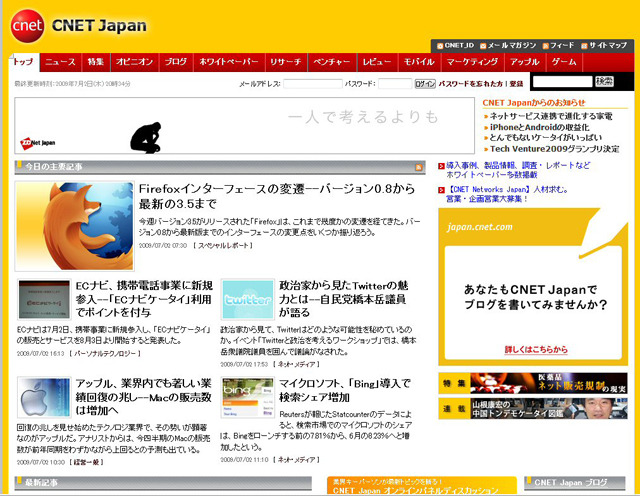Open the ブログ tab
Image resolution: width=640 pixels, height=496 pixels.
(176, 62)
